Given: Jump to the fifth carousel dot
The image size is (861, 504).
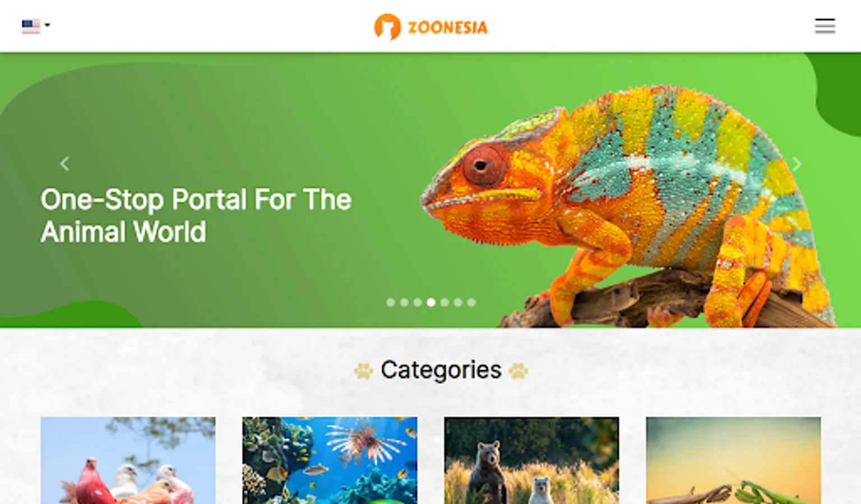Looking at the screenshot, I should (445, 302).
